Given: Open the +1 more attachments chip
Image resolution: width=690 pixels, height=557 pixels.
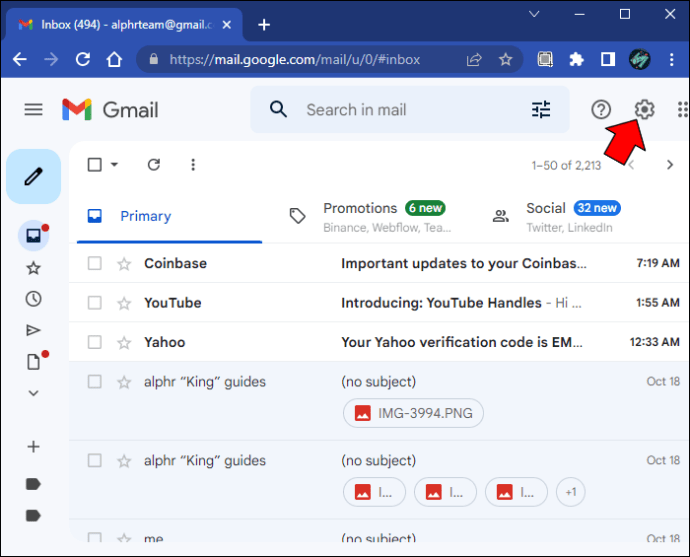Looking at the screenshot, I should click(571, 492).
